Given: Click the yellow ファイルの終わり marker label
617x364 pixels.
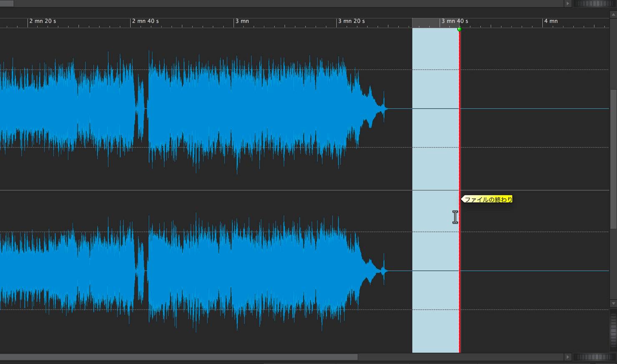Looking at the screenshot, I should tap(487, 199).
